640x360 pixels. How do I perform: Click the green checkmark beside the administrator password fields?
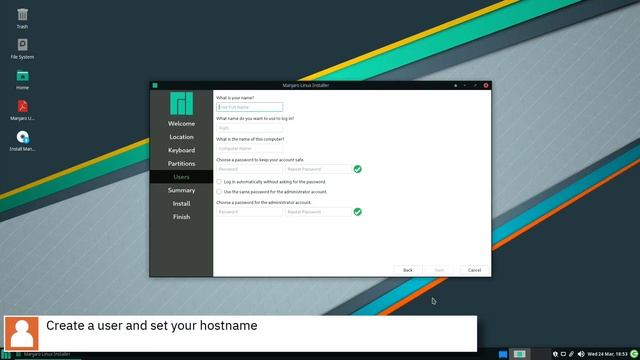tap(358, 212)
